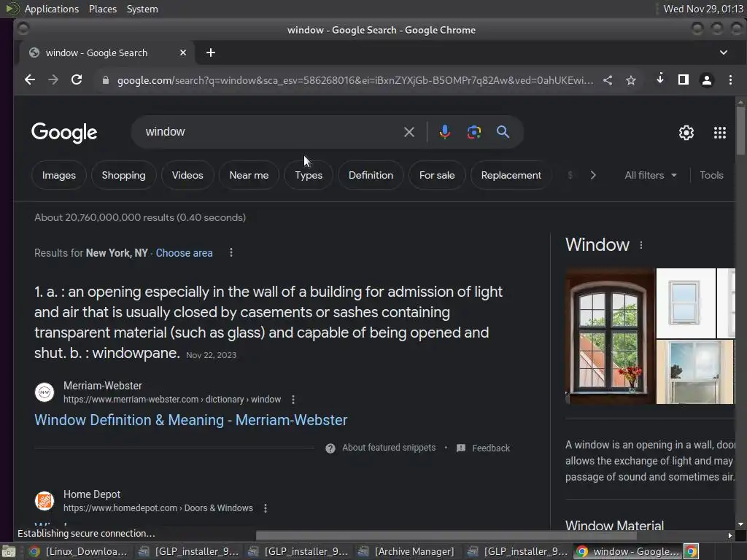Screen dimensions: 747x560
Task: Open the large arched window thumbnail
Action: tap(609, 336)
